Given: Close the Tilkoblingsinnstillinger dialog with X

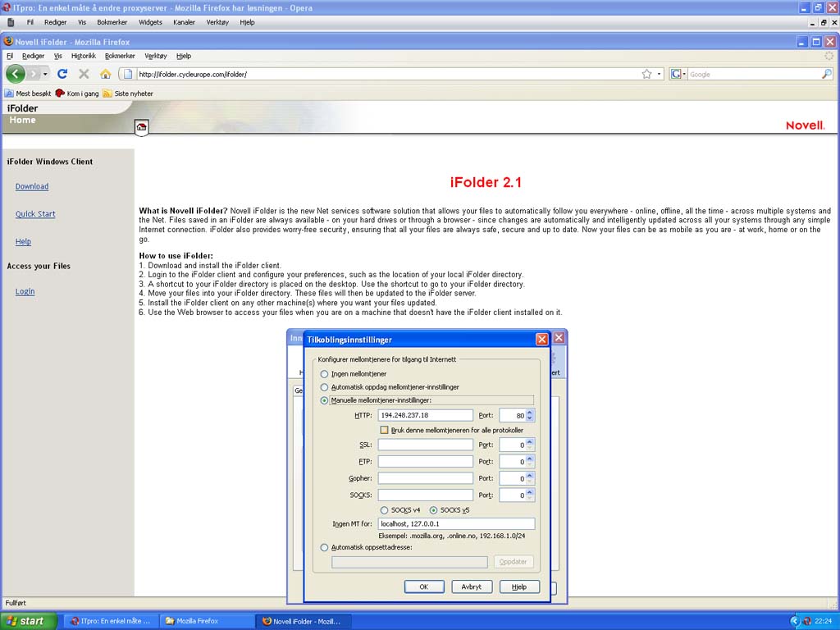Looking at the screenshot, I should point(541,339).
